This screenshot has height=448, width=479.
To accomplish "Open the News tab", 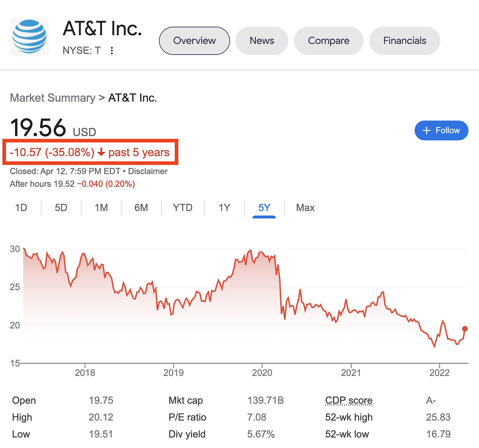I will click(262, 41).
